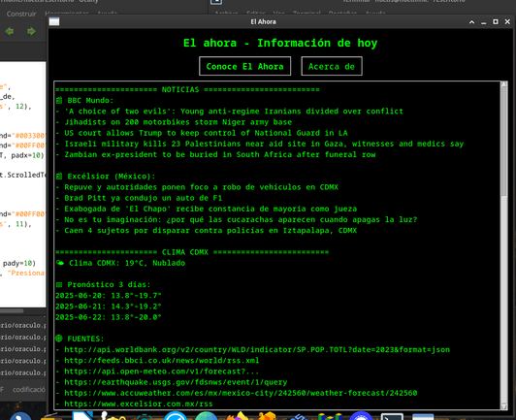Viewport: 516px width, 420px height.
Task: Maximize the El Ahora window
Action: [x=496, y=21]
